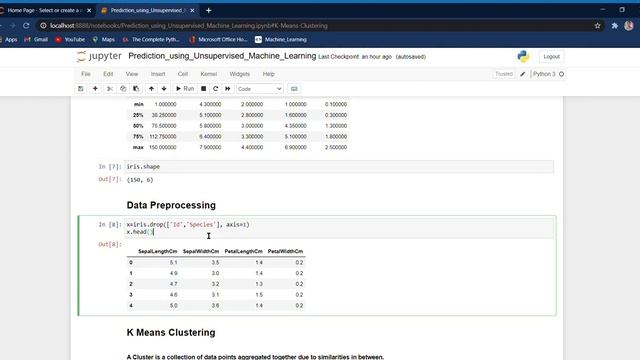This screenshot has width=640, height=360.
Task: Open the cell type Code dropdown
Action: coord(260,89)
